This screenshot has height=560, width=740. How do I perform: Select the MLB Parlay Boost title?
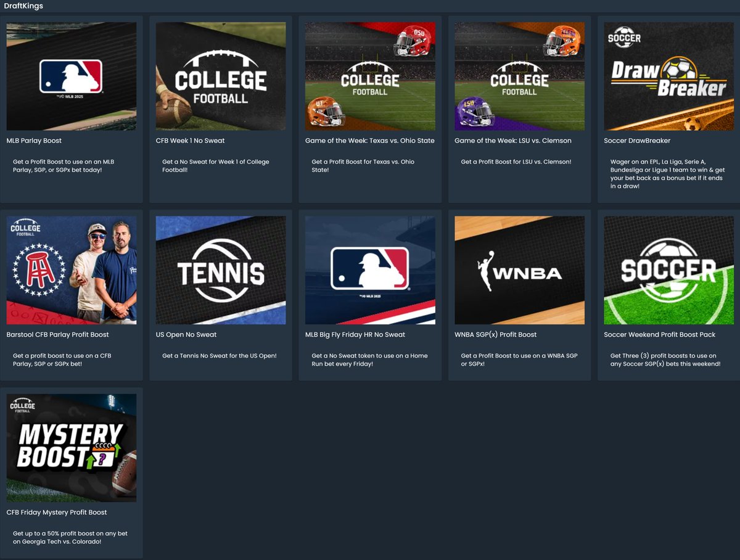click(34, 141)
